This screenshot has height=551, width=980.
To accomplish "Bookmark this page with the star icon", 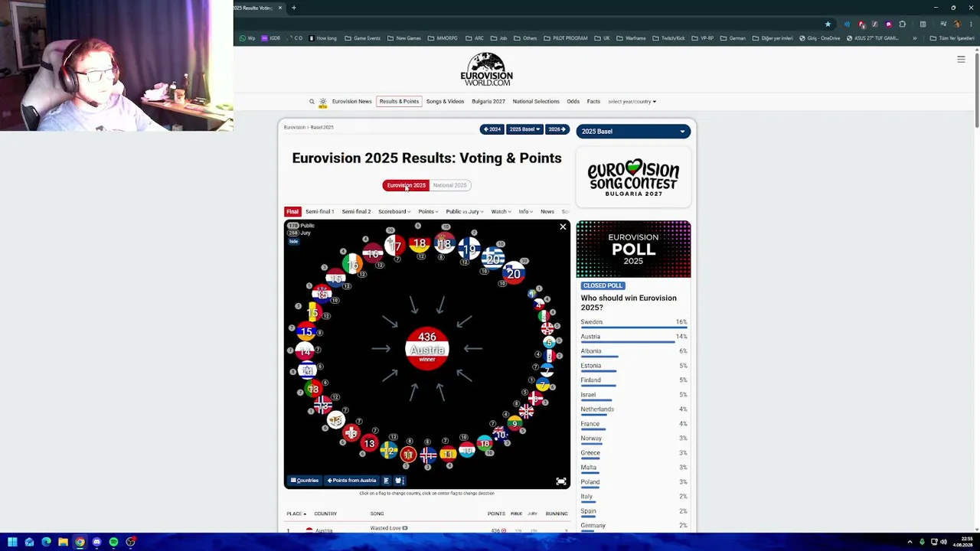I will pyautogui.click(x=828, y=24).
